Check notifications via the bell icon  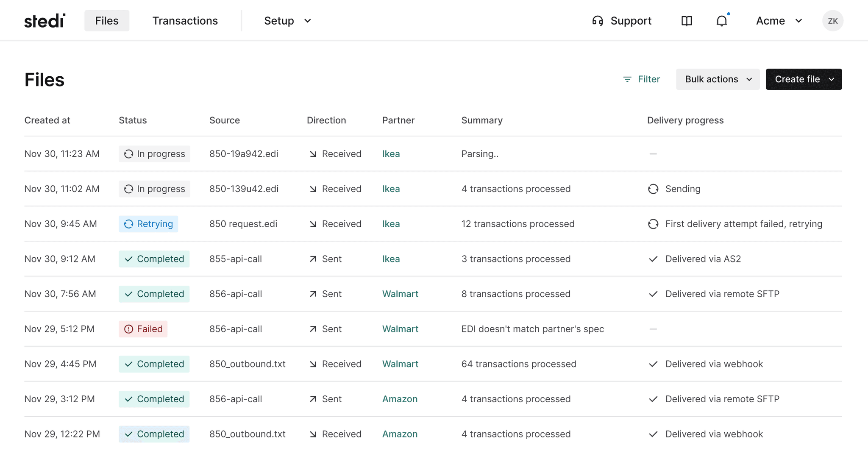tap(721, 20)
